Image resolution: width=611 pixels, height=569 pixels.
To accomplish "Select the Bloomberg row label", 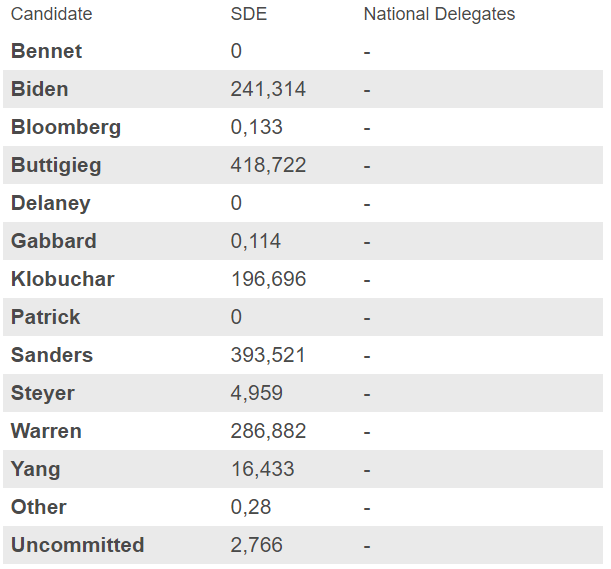I will coord(66,127).
